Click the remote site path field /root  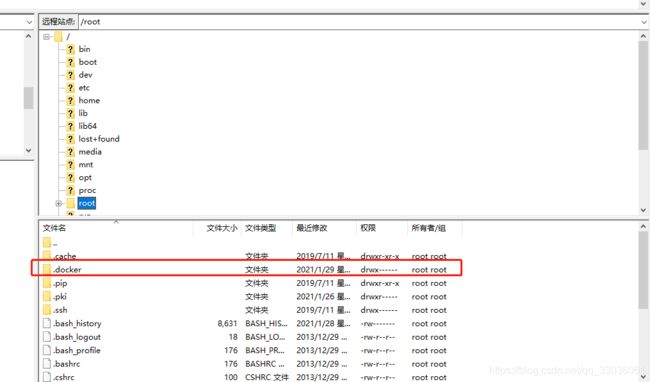point(358,22)
